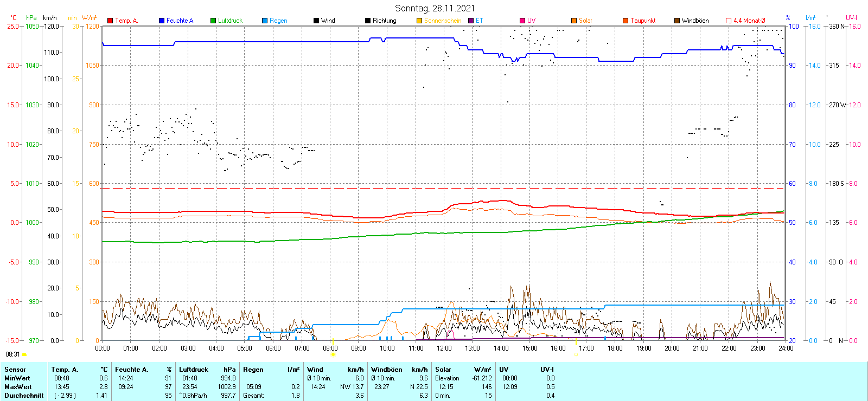Click the orange Solar legend swatch
This screenshot has height=401, width=868.
click(574, 21)
